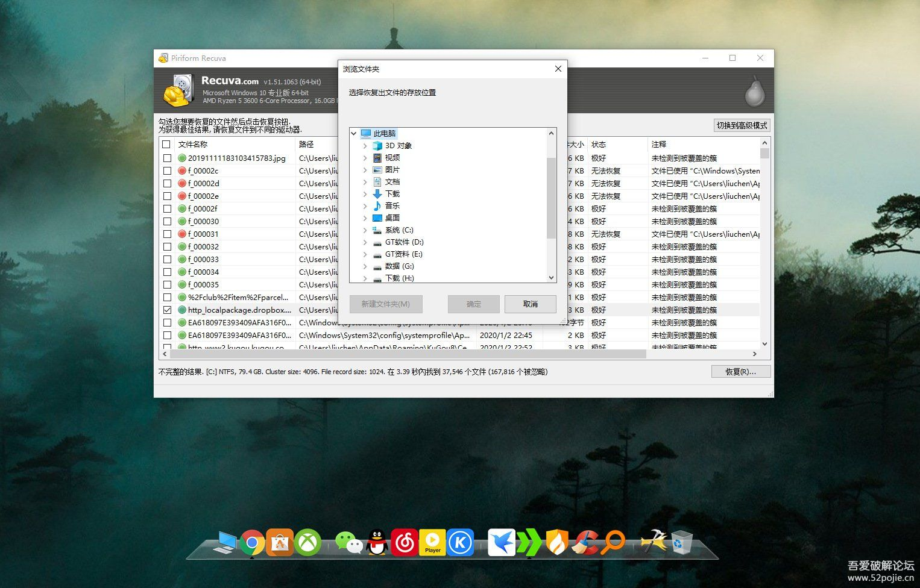Click 切换到高级模式 button
Viewport: 920px width, 588px height.
click(x=742, y=126)
